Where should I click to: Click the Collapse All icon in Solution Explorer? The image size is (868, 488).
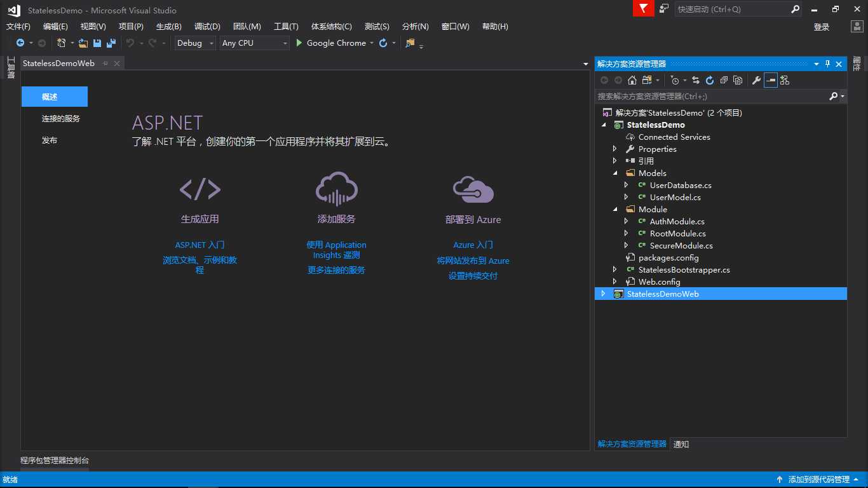coord(724,80)
